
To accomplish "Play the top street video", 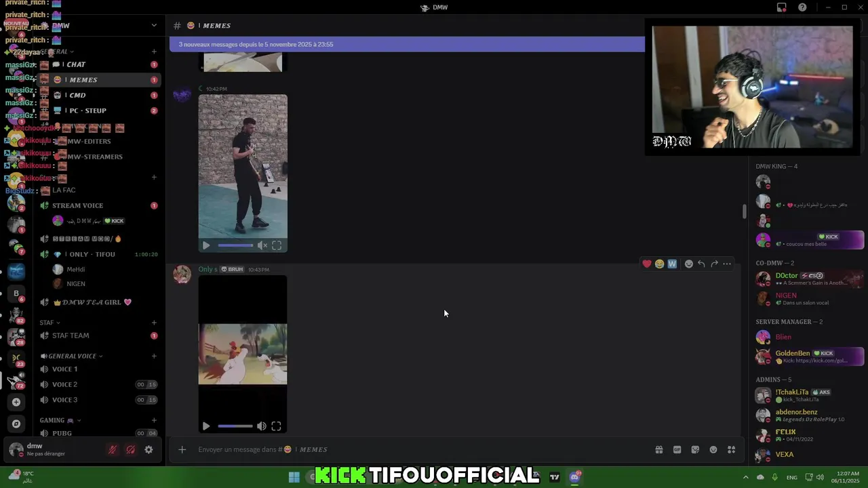I will [206, 245].
